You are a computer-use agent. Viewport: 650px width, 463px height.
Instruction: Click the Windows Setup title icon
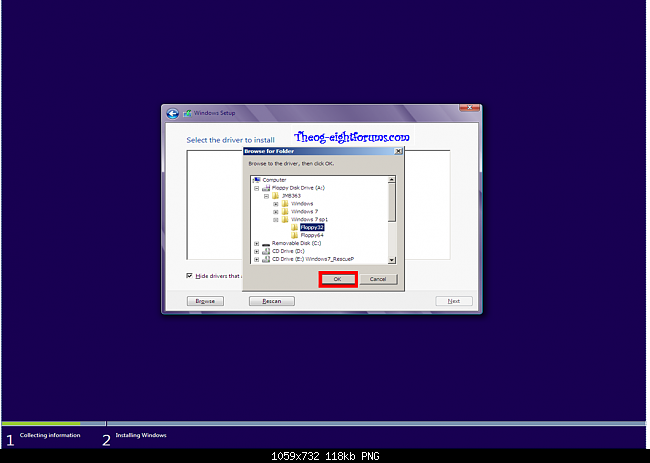tap(187, 113)
